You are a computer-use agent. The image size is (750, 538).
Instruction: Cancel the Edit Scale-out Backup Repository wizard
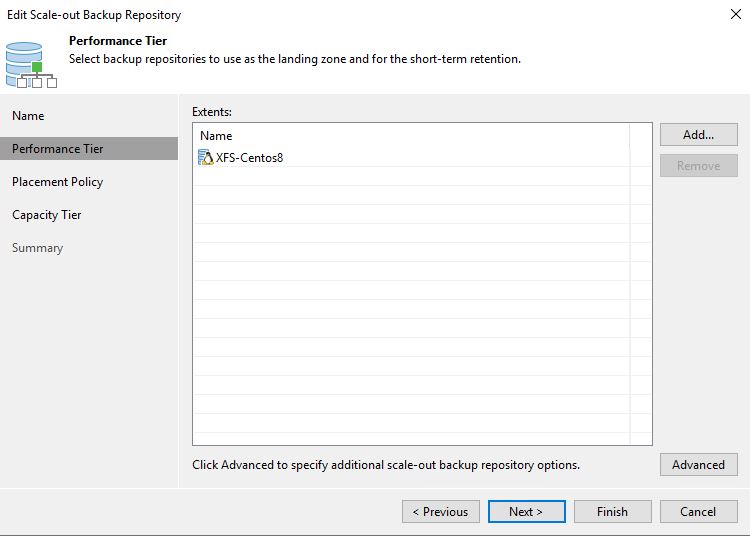698,512
